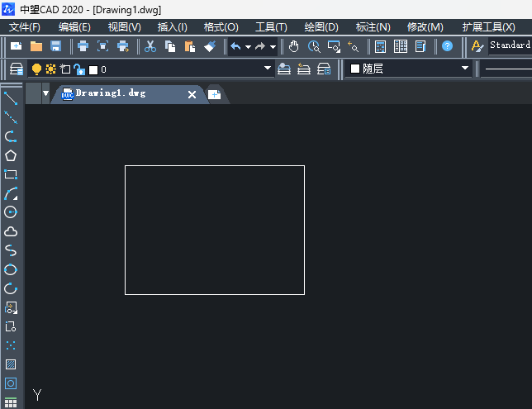Open the 绘图(D) menu
This screenshot has width=532, height=409.
tap(321, 27)
